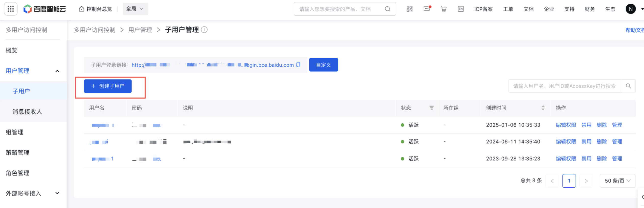
Task: Click the 自定义 button
Action: point(323,65)
